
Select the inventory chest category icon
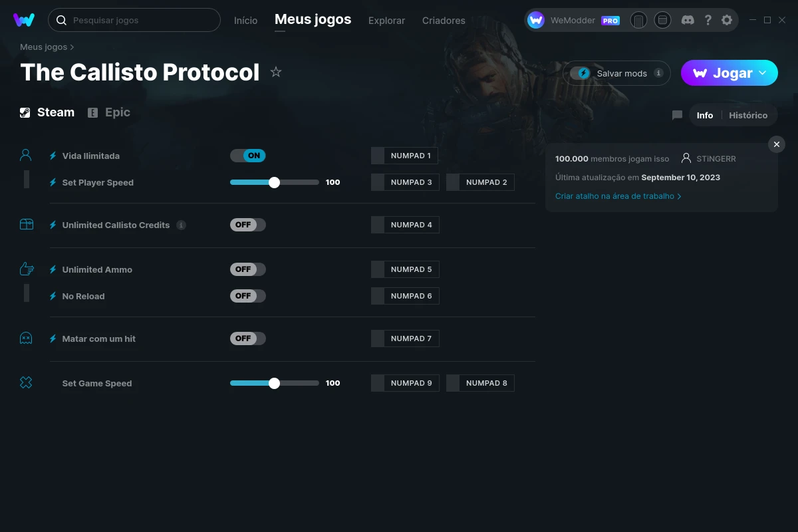click(x=26, y=225)
